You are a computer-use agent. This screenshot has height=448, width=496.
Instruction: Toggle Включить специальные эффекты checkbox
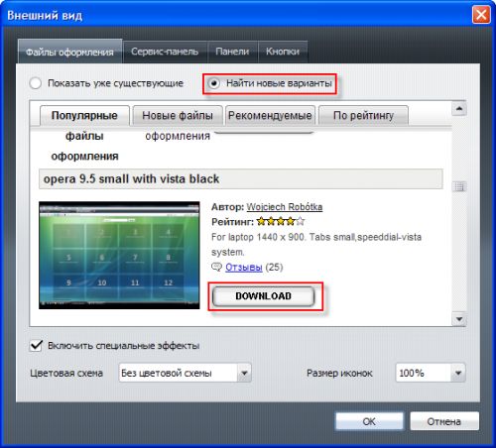[36, 346]
